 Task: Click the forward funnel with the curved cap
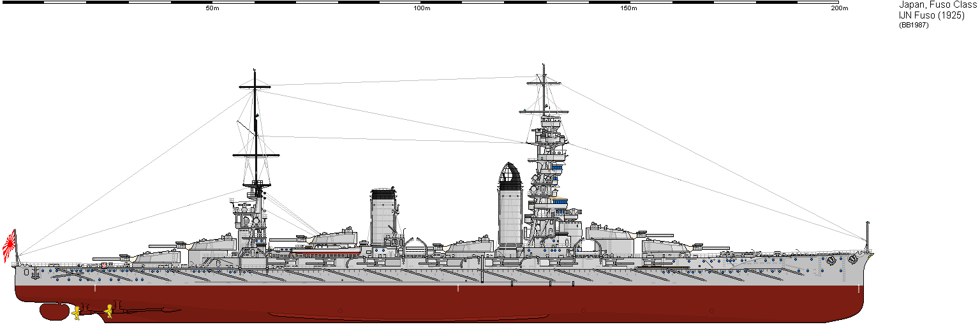pyautogui.click(x=510, y=204)
